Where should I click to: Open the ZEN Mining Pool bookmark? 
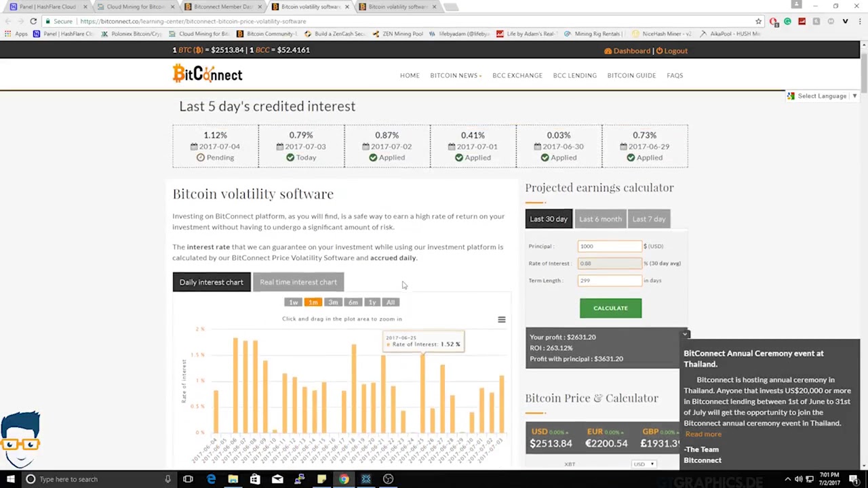click(x=398, y=34)
